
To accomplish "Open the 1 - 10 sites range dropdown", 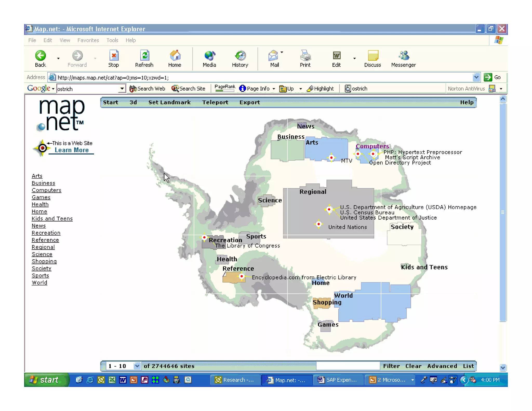I will tap(137, 366).
